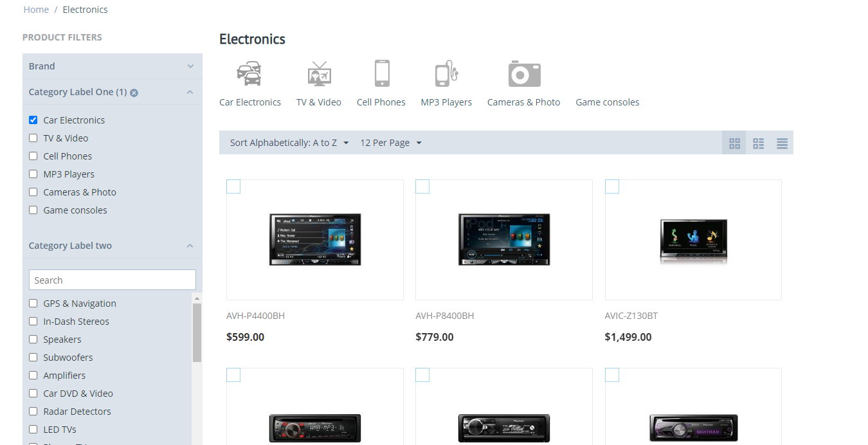Image resolution: width=868 pixels, height=445 pixels.
Task: Open the Cell Phones category link text
Action: pyautogui.click(x=381, y=102)
